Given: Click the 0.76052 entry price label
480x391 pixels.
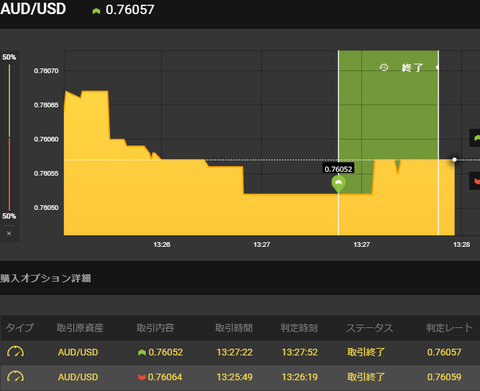Looking at the screenshot, I should pos(338,169).
